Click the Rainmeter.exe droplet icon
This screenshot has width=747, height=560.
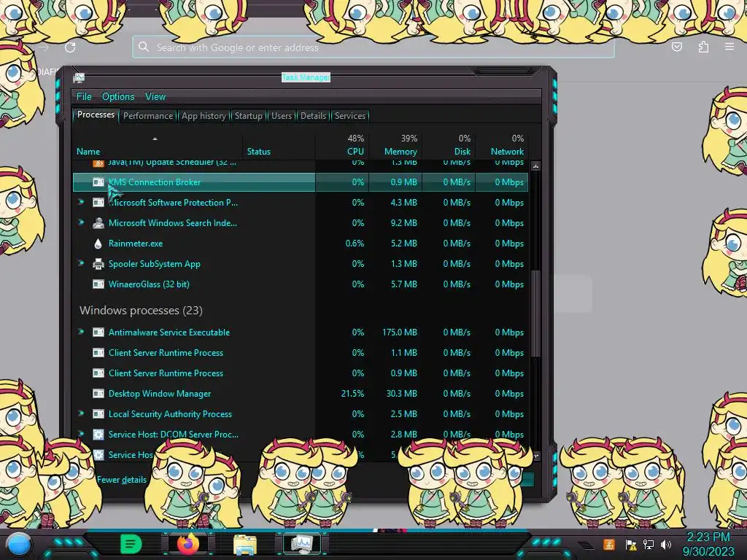[x=98, y=244]
